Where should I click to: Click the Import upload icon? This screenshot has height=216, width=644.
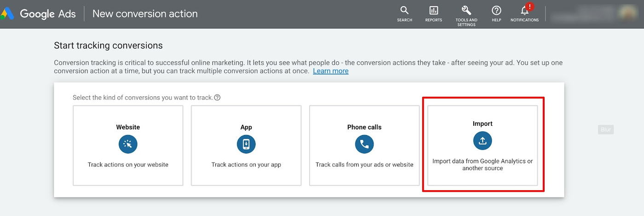tap(483, 141)
